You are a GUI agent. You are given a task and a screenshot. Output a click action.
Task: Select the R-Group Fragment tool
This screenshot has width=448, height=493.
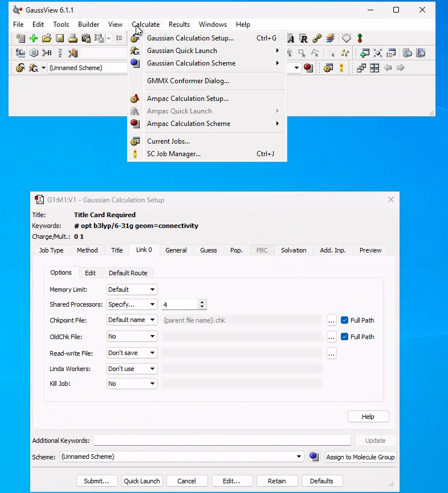point(47,53)
